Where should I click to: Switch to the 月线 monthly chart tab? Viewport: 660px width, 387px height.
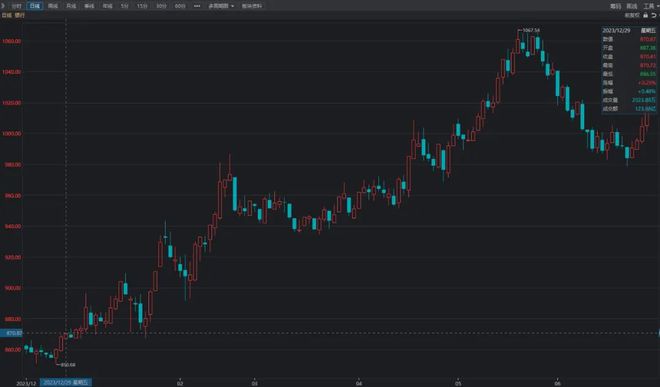point(71,6)
